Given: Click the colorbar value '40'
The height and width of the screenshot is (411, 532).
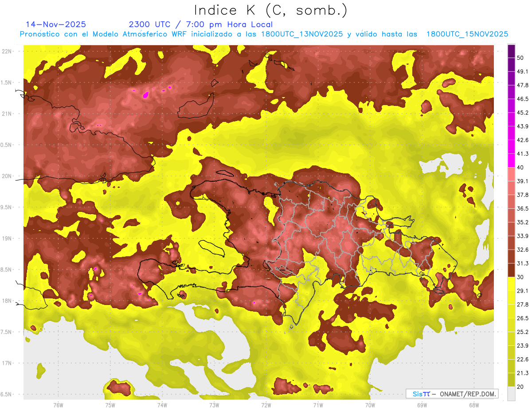Looking at the screenshot, I should pyautogui.click(x=520, y=168).
